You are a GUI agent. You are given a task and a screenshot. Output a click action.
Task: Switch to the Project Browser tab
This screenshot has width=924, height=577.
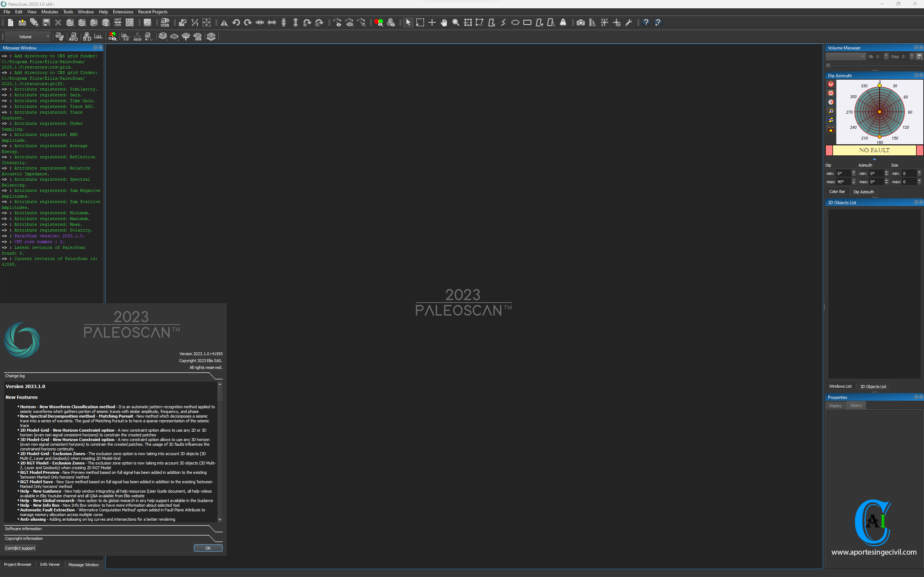[x=18, y=564]
